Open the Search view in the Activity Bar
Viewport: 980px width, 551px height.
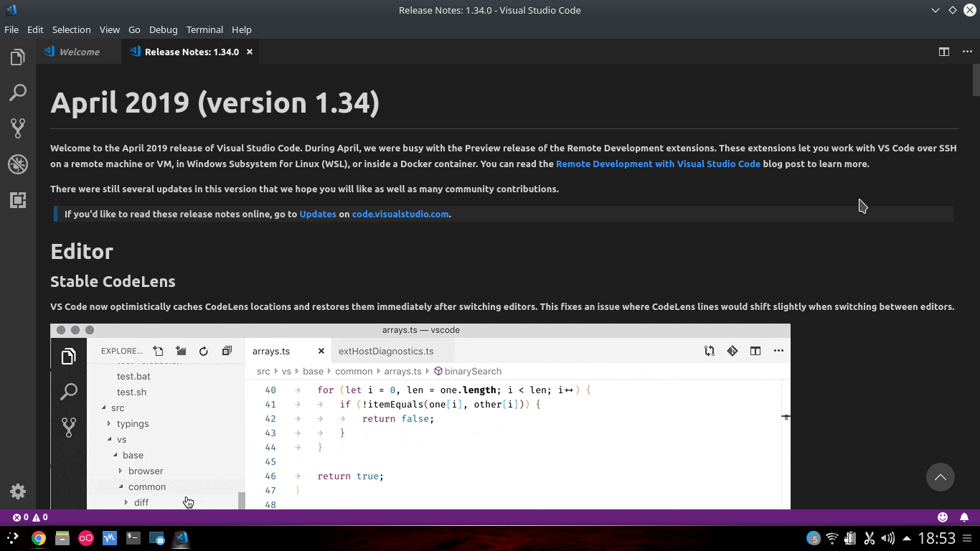coord(18,93)
